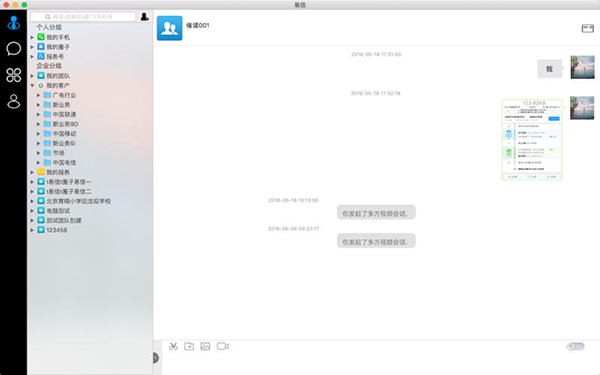Open the apps grid sidebar icon
Viewport: 600px width, 375px height.
coord(13,75)
